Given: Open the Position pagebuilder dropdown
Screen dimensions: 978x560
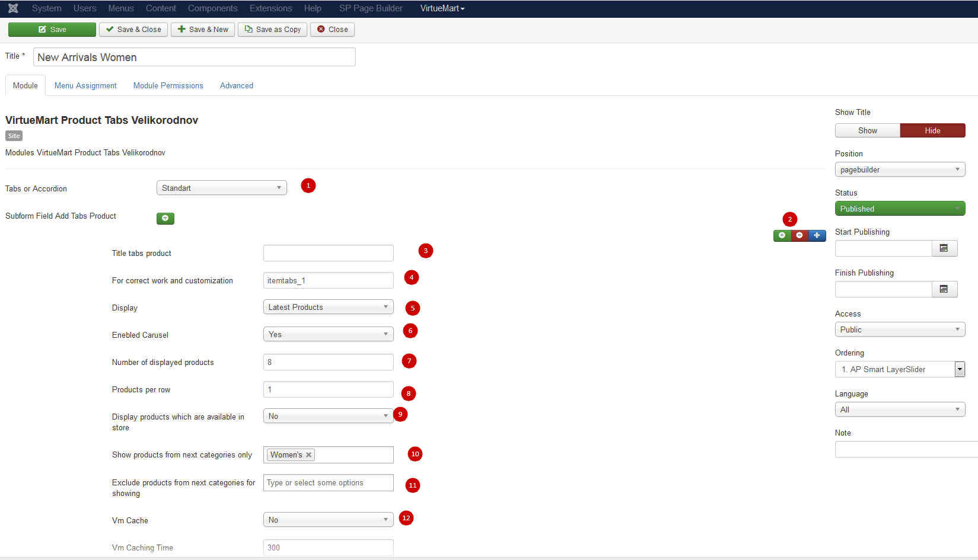Looking at the screenshot, I should 899,169.
